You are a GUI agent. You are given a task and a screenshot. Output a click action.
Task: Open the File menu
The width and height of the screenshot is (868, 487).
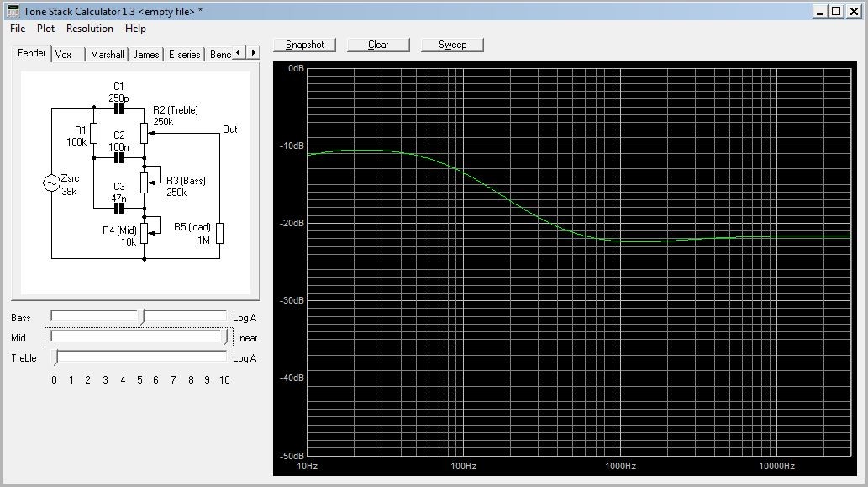click(18, 29)
